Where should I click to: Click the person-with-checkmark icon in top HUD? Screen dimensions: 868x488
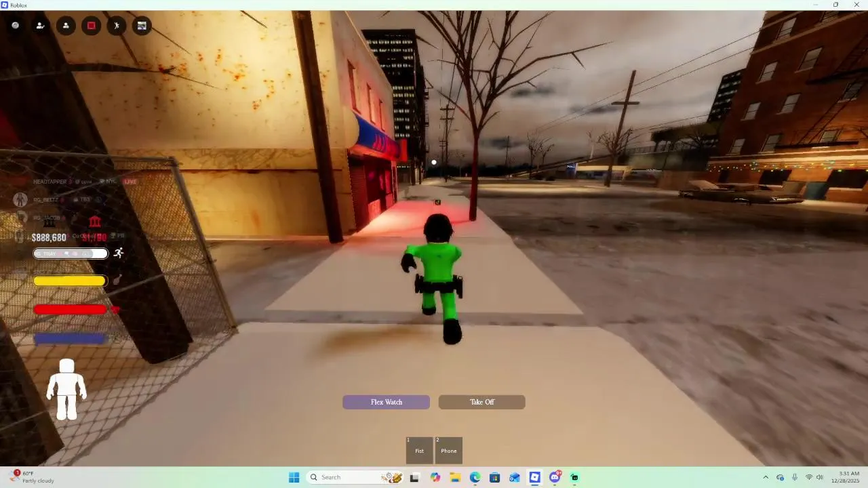pos(40,26)
